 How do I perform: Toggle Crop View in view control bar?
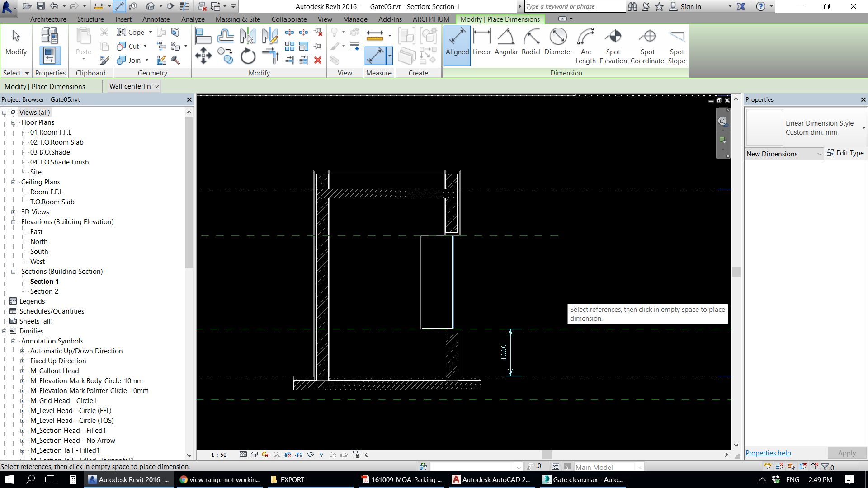[x=288, y=455]
